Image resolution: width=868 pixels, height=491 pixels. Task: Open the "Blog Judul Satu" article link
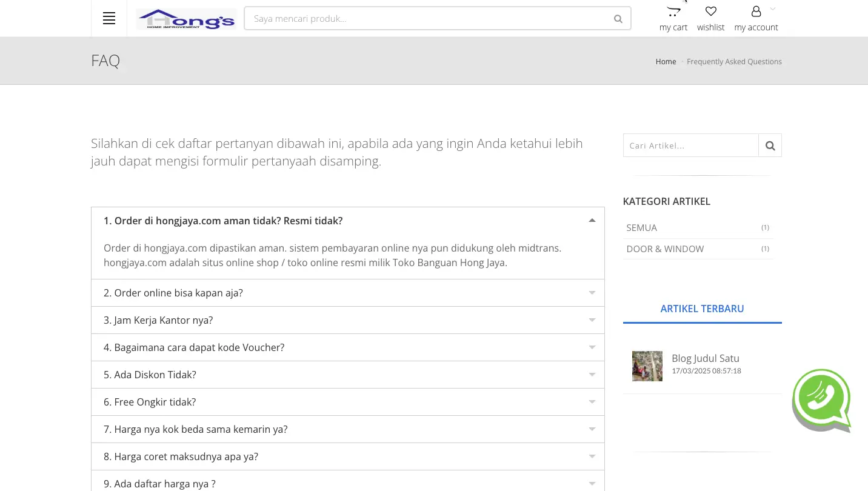tap(705, 358)
